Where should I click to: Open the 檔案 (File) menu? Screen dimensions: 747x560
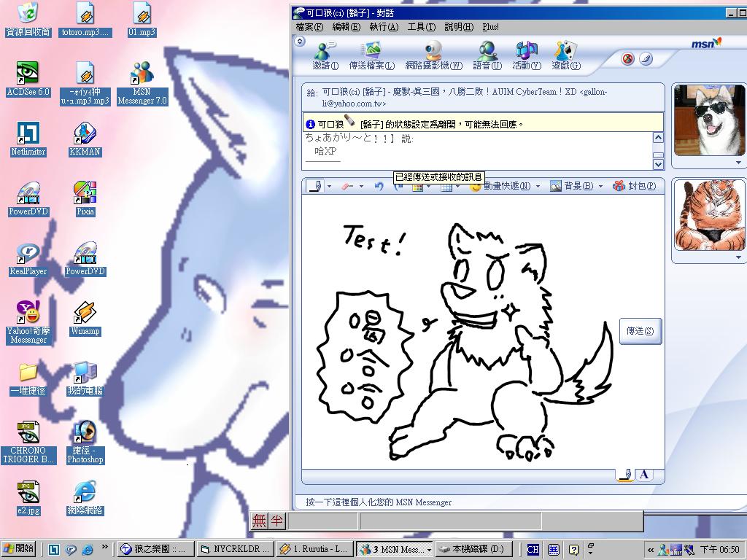(309, 27)
